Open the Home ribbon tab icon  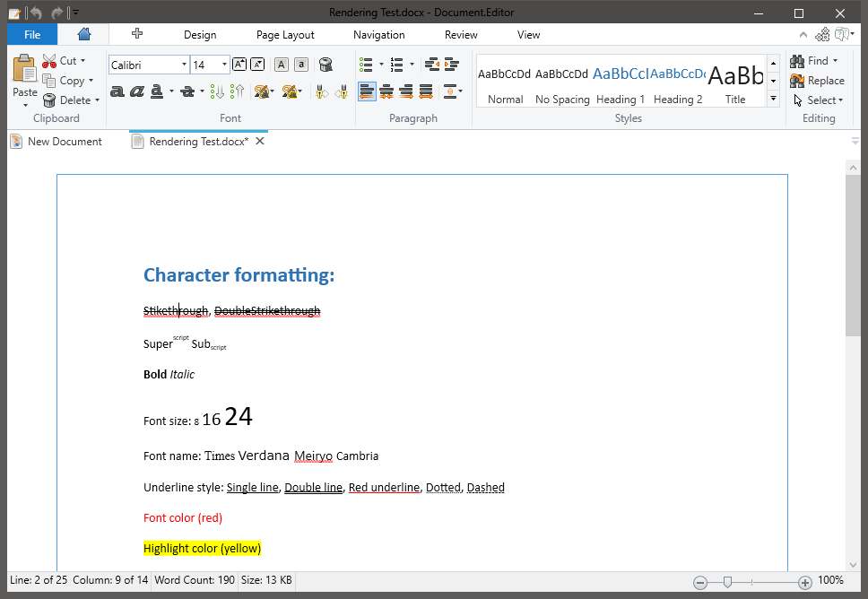pos(84,34)
